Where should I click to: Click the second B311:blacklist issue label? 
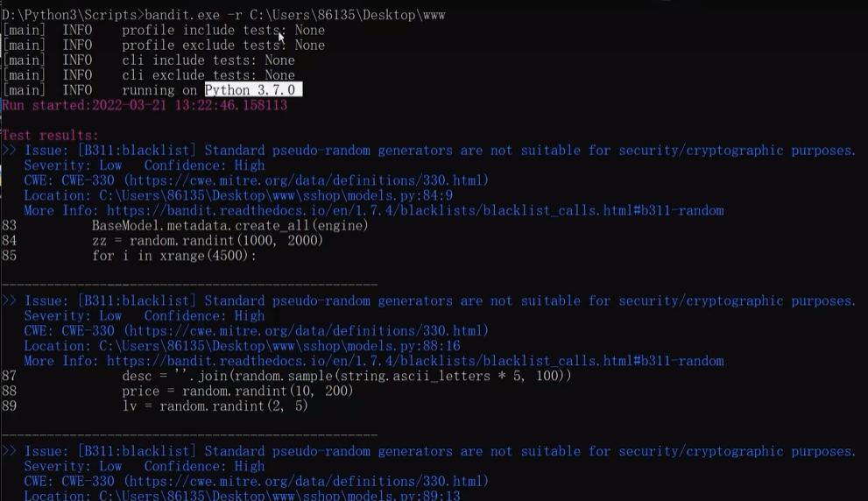point(137,301)
